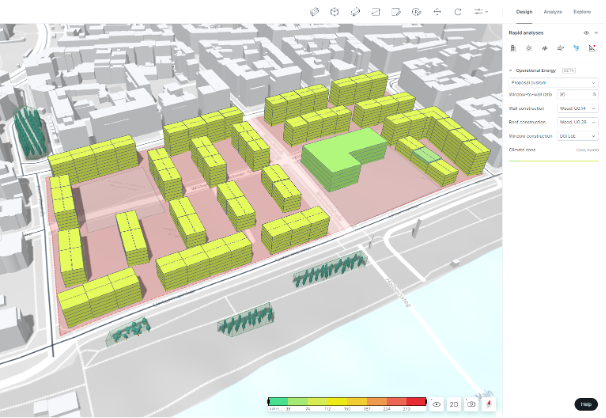Select the active blue energy analysis icon

coord(577,48)
